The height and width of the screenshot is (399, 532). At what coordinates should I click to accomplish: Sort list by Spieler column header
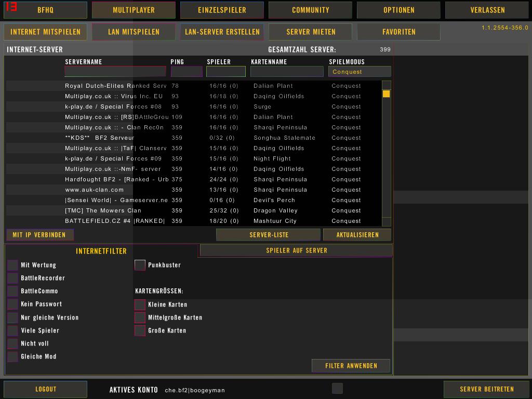tap(219, 62)
